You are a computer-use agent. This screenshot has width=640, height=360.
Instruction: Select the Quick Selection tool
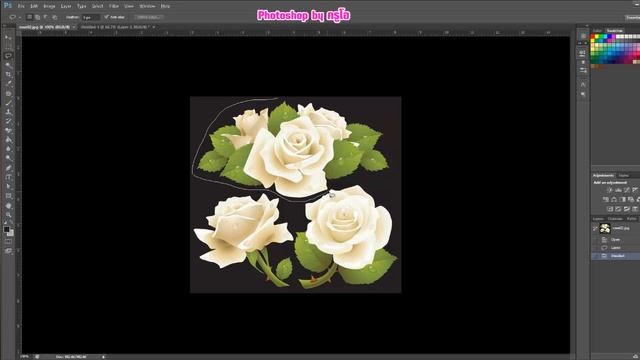(x=8, y=65)
